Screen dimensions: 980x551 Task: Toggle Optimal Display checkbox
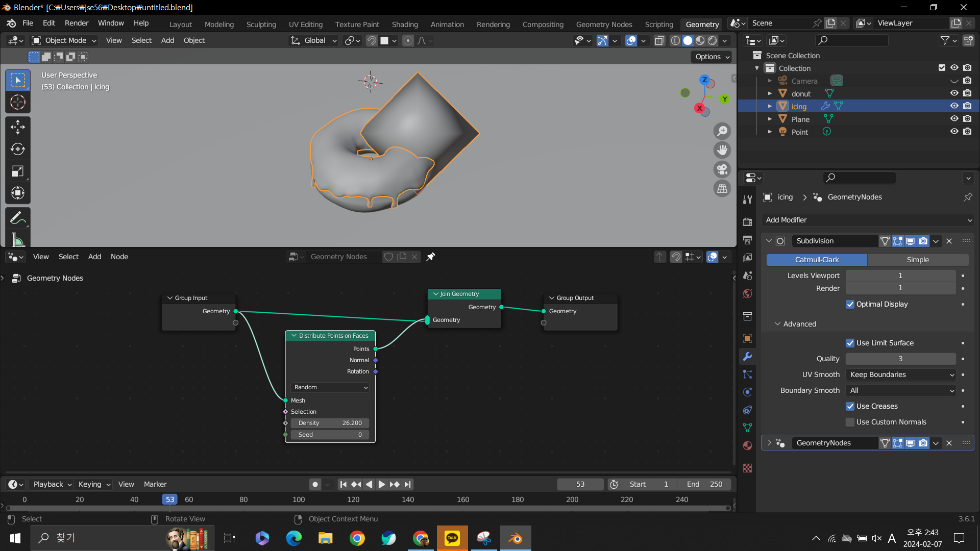(850, 304)
